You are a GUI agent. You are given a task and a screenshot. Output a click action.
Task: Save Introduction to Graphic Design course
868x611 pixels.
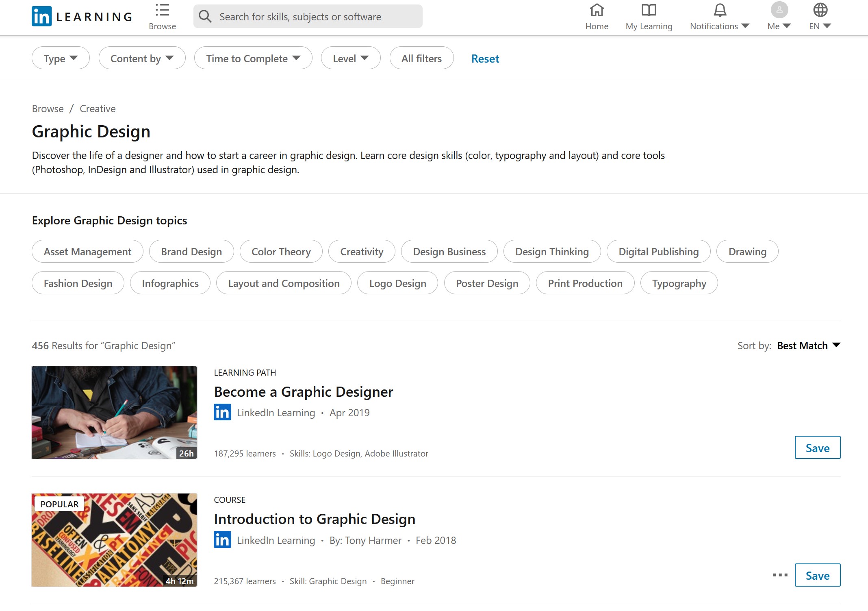point(817,575)
